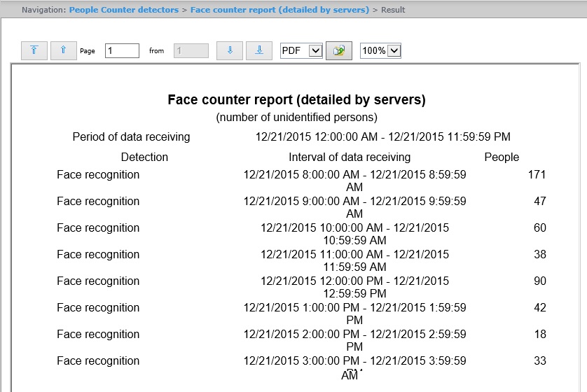
Task: Click the people count 33
Action: tap(540, 360)
